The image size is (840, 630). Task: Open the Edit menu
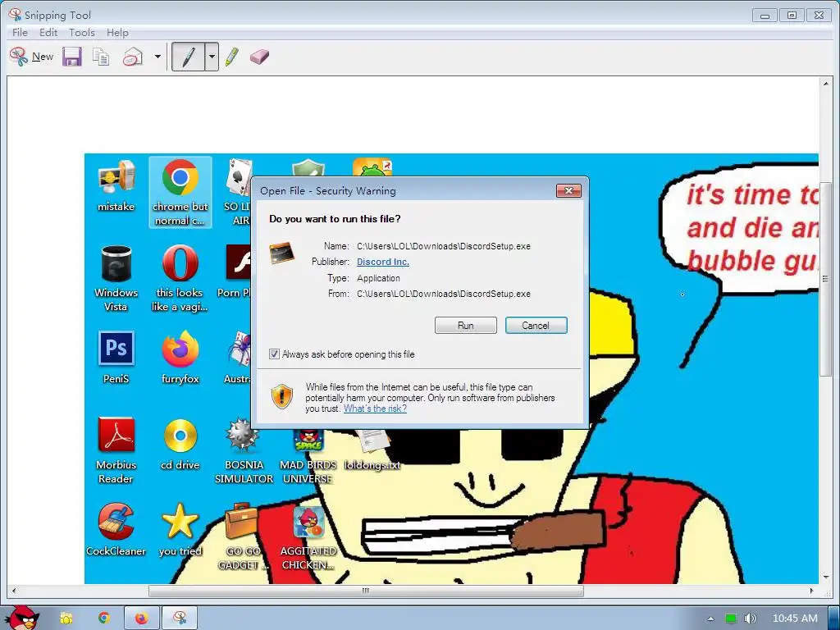[x=48, y=32]
